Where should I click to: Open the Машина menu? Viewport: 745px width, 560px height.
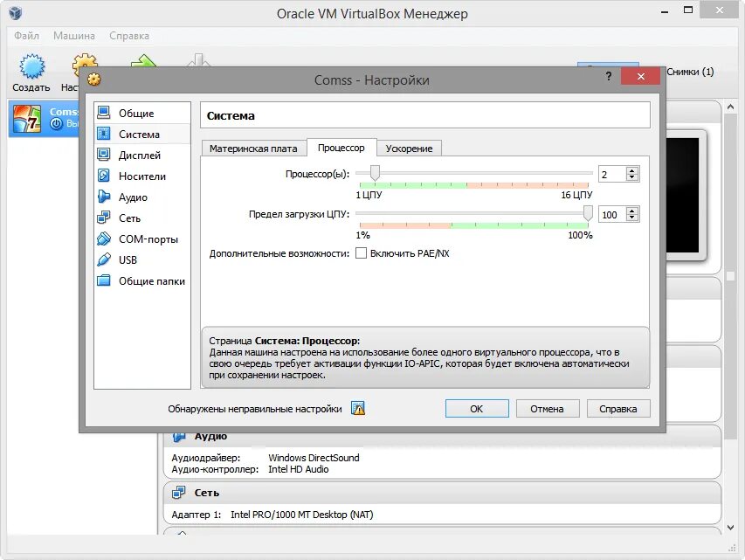pyautogui.click(x=74, y=36)
